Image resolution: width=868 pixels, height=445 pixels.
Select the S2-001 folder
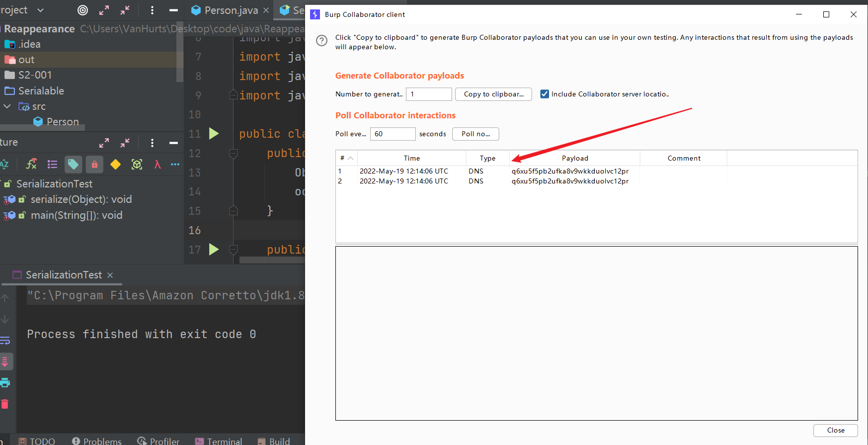(x=28, y=75)
